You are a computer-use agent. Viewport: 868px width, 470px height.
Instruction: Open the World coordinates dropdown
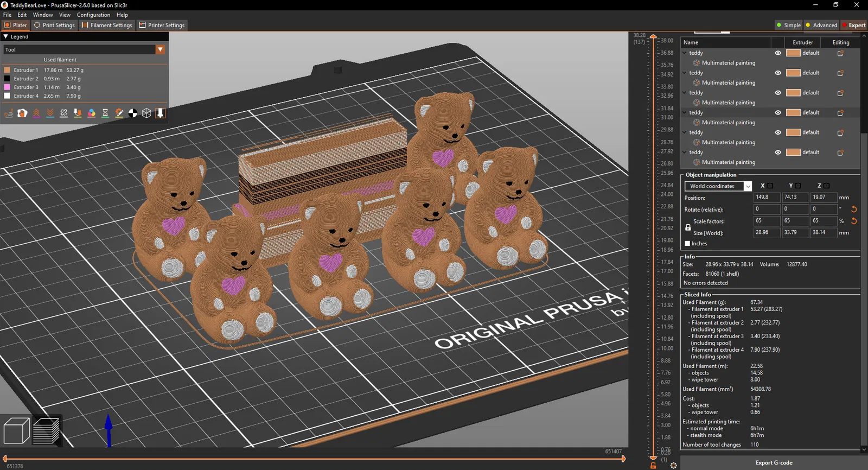pos(718,186)
